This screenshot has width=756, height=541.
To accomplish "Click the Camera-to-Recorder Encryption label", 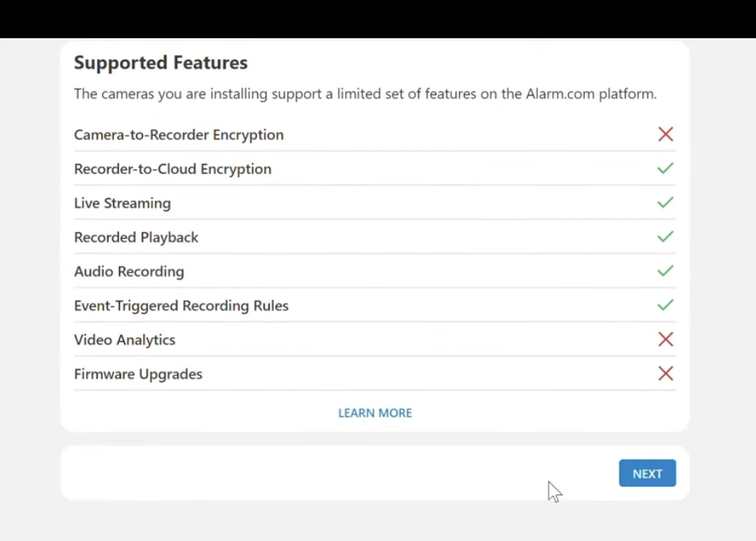I will pos(179,135).
